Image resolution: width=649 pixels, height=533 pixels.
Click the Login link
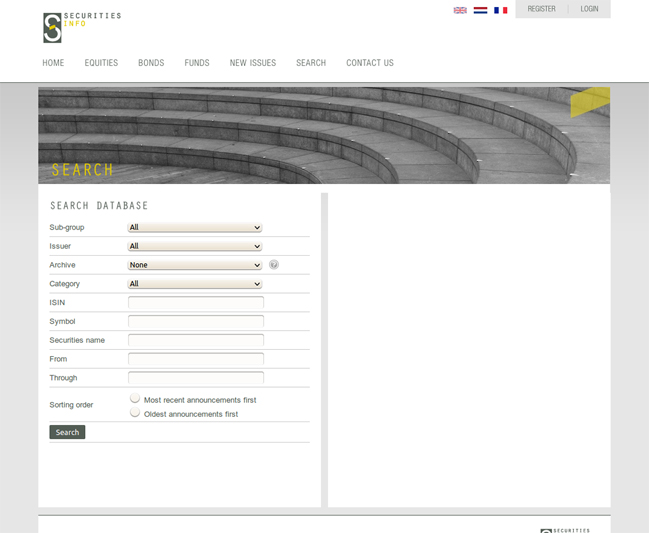(589, 9)
